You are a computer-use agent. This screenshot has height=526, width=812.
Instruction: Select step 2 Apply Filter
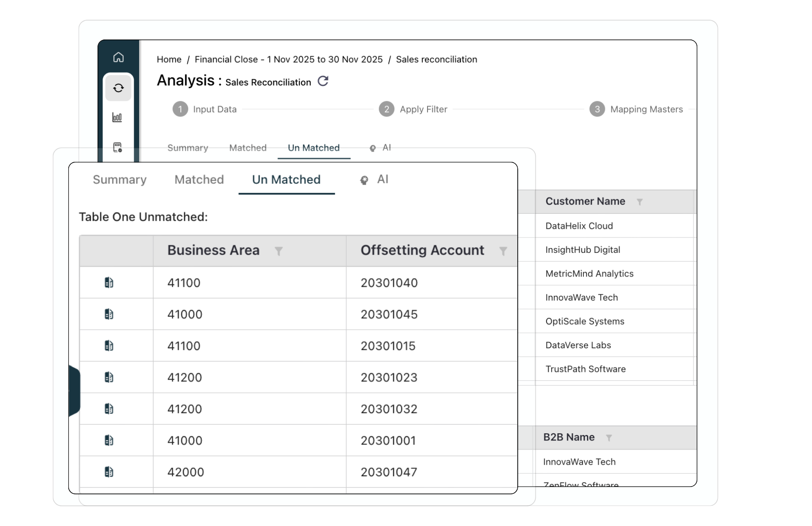(413, 109)
